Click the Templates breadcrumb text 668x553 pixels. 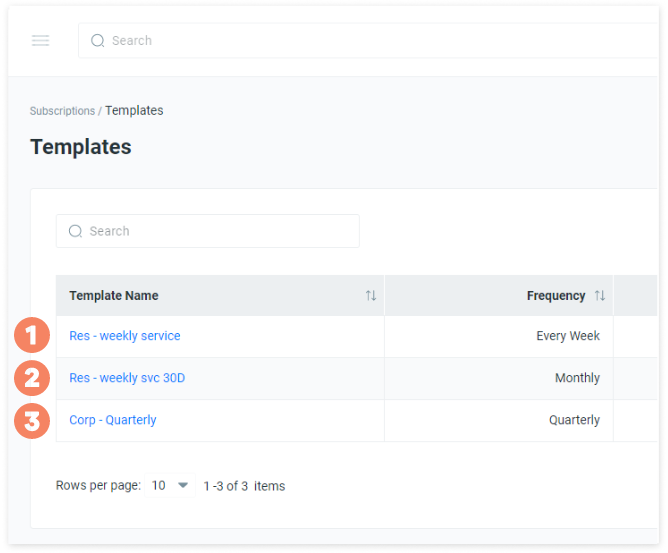(x=134, y=111)
